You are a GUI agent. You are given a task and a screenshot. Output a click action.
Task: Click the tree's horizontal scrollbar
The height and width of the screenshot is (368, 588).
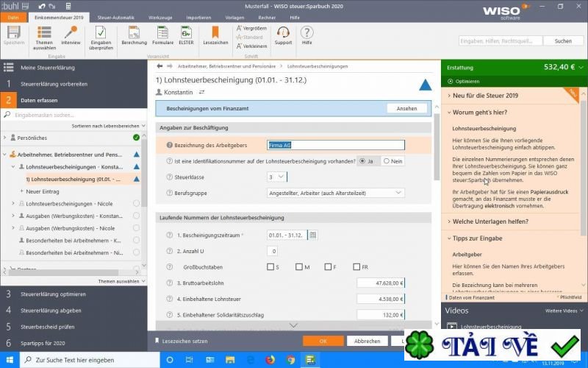[x=64, y=272]
